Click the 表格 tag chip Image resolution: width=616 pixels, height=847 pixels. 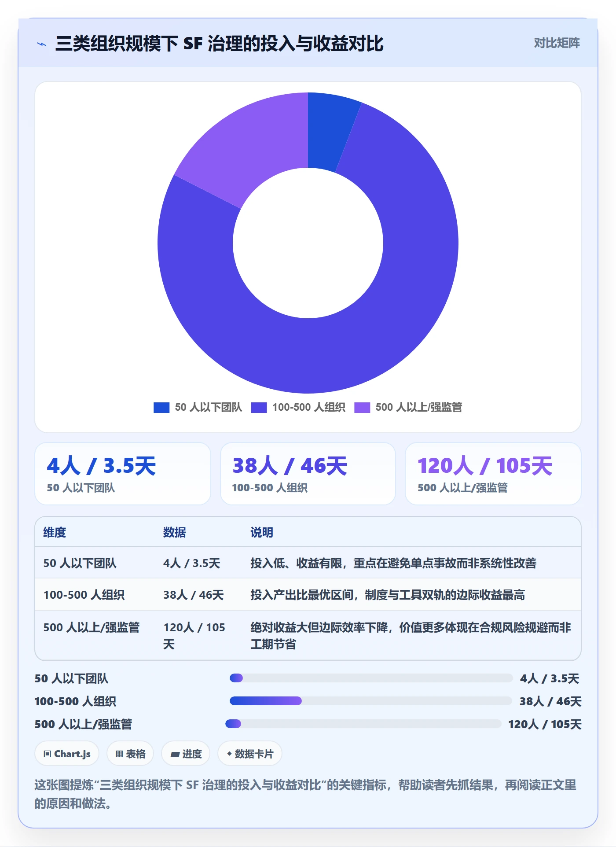(x=130, y=754)
